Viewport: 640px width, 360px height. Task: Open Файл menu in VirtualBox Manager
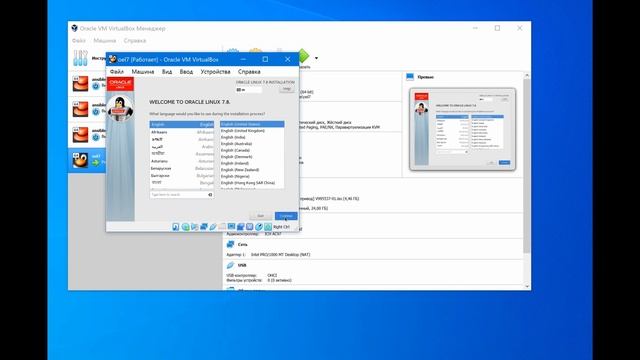click(79, 40)
